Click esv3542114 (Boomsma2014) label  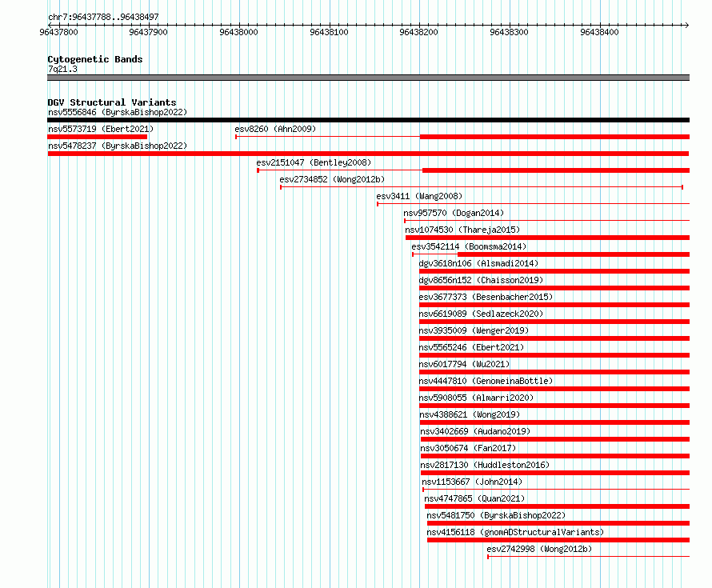click(469, 246)
